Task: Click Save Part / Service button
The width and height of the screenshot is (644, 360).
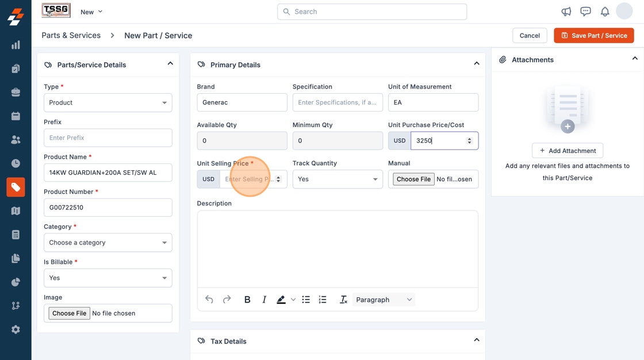Action: [594, 36]
